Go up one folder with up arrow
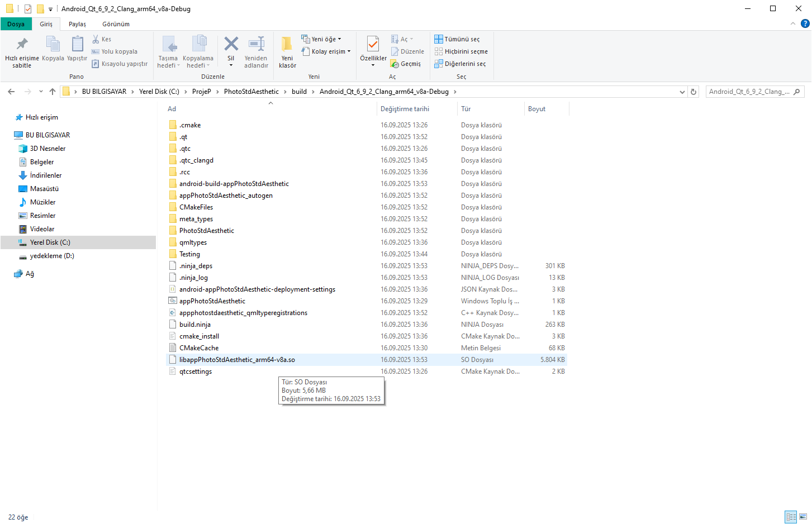 pyautogui.click(x=53, y=92)
